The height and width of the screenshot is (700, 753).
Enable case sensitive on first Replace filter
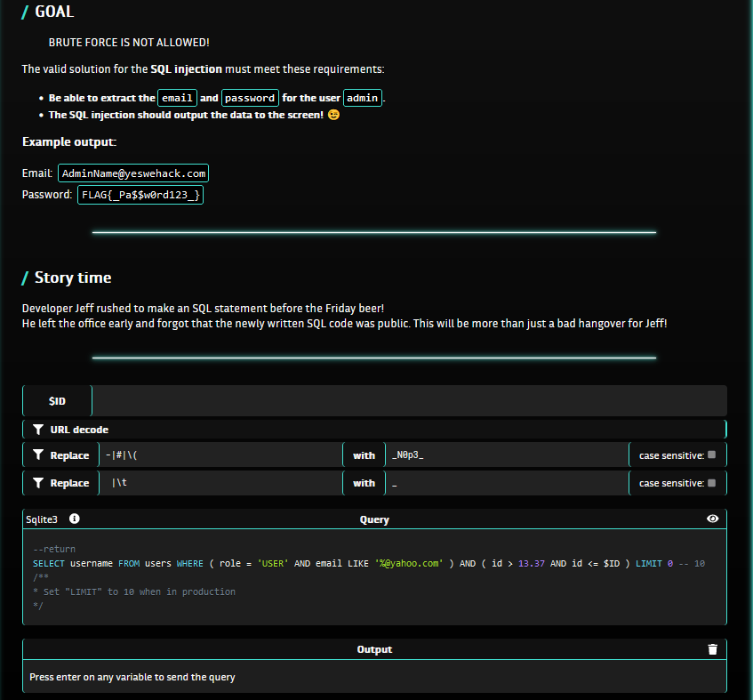(711, 455)
